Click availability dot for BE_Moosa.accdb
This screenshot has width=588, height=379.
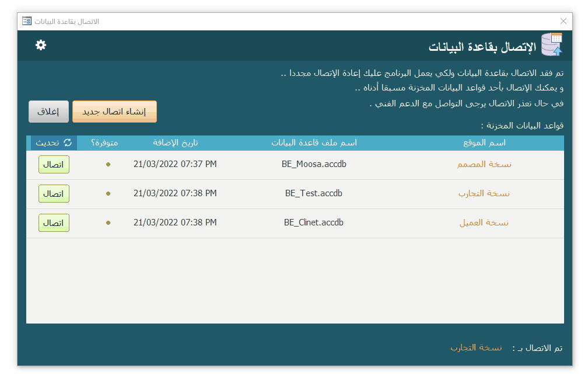pyautogui.click(x=108, y=164)
